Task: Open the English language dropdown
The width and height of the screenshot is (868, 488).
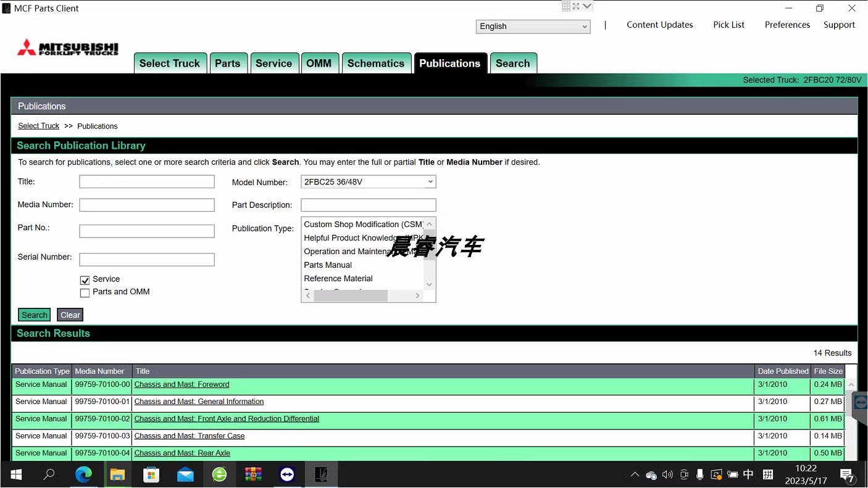Action: [533, 27]
